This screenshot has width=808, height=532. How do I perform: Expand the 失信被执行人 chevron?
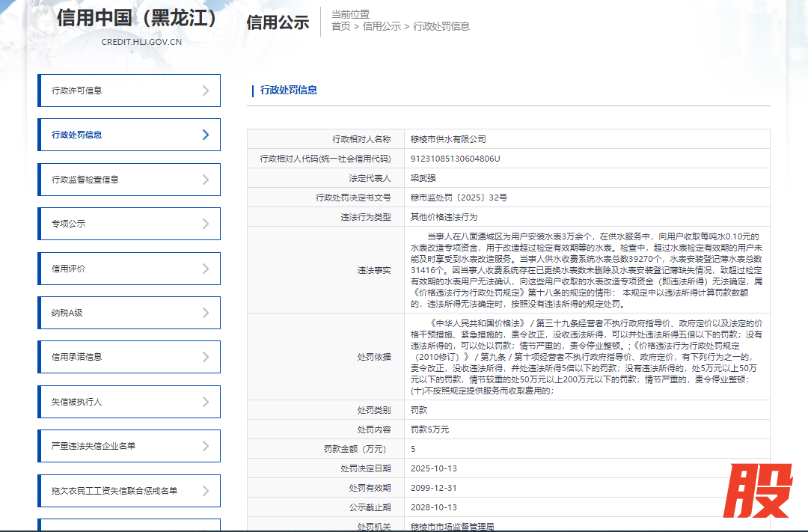click(206, 402)
